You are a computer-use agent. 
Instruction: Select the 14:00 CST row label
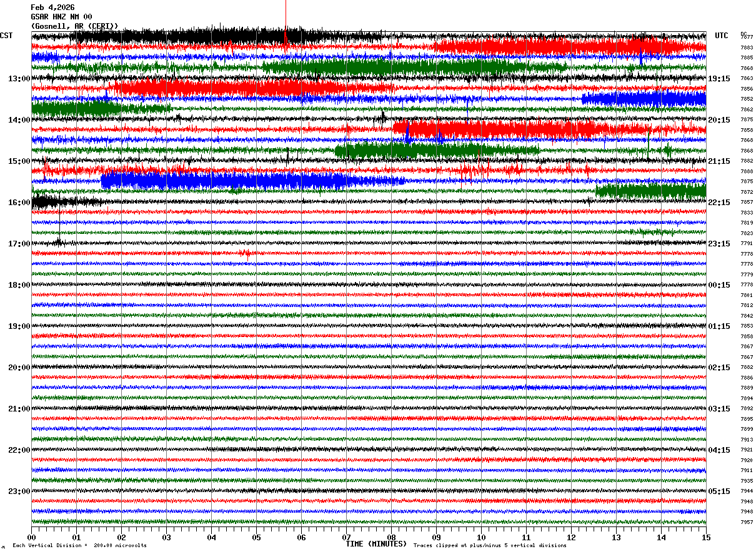click(19, 120)
